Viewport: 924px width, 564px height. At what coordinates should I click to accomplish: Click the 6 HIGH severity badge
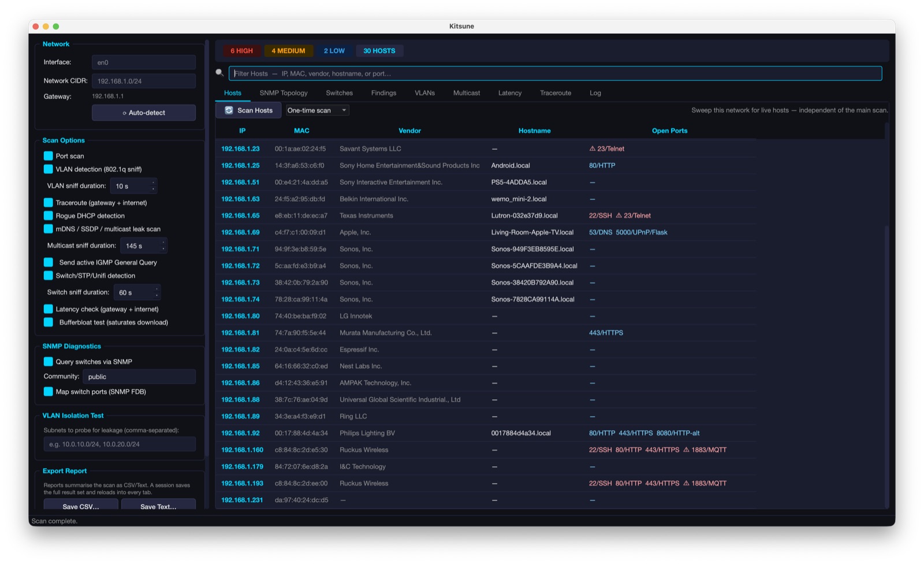click(x=241, y=51)
